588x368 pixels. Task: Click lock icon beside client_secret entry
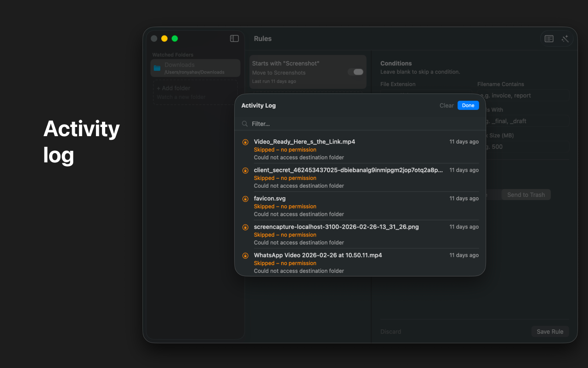point(245,171)
